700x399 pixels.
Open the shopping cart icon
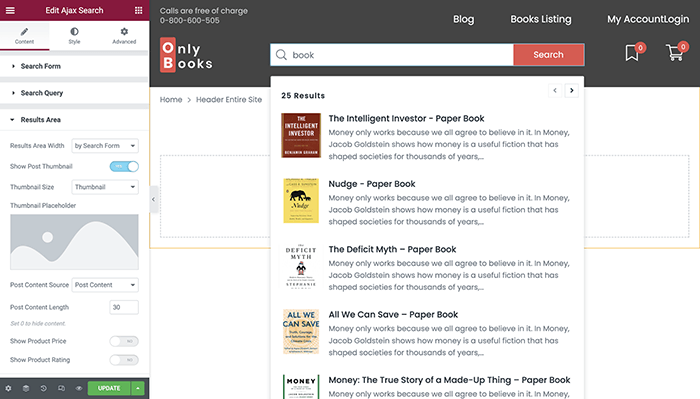675,52
